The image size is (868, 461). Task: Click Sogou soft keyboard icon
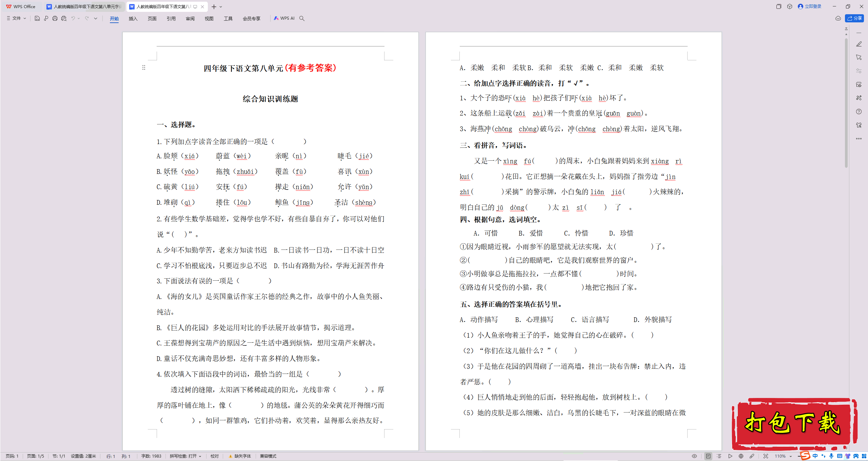(x=840, y=456)
